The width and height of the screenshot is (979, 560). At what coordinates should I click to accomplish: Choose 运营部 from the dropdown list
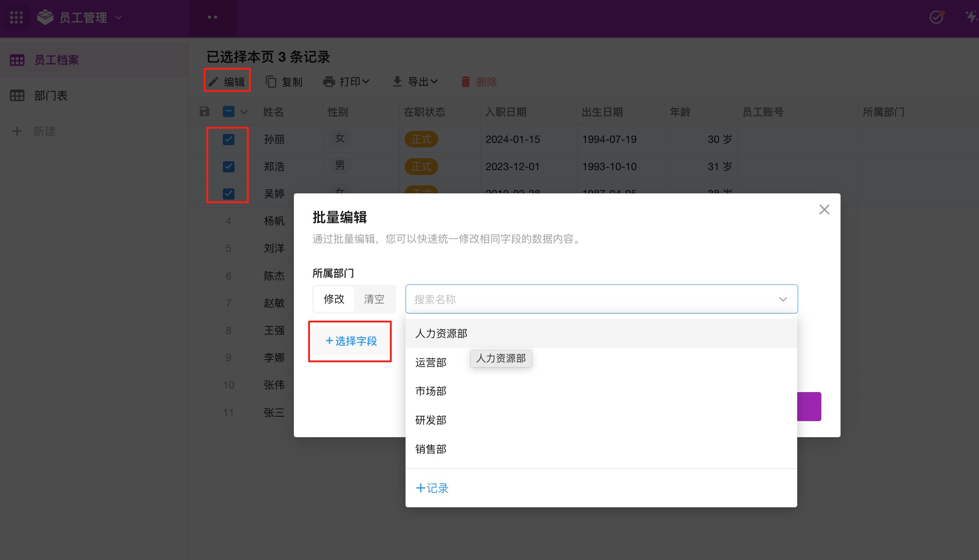pos(601,363)
